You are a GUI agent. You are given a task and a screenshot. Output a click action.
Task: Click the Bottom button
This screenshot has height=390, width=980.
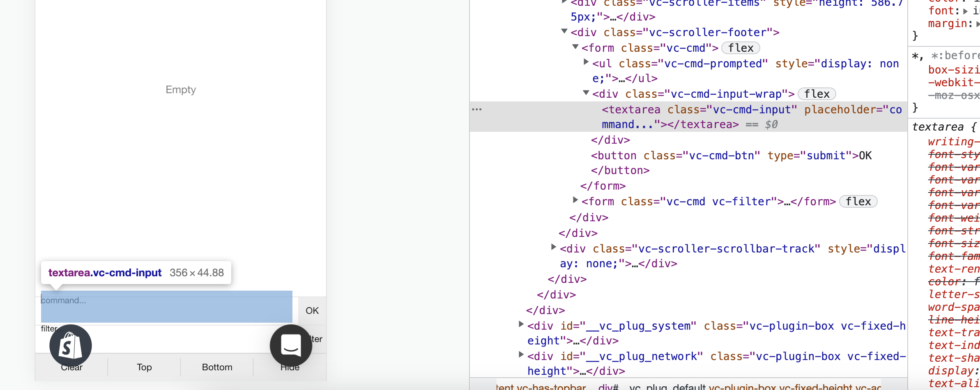click(x=216, y=367)
